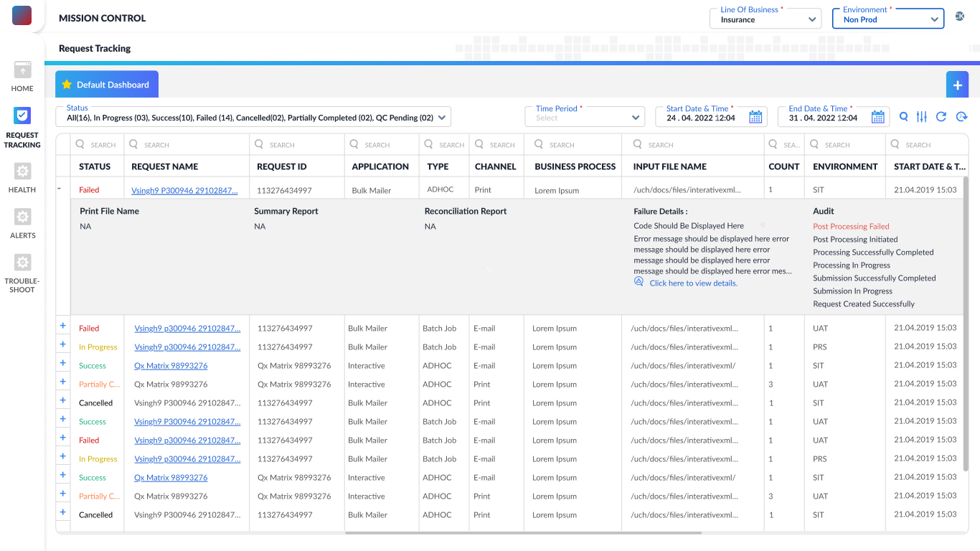Collapse the expanded Failed request row
This screenshot has width=980, height=551.
(x=59, y=189)
